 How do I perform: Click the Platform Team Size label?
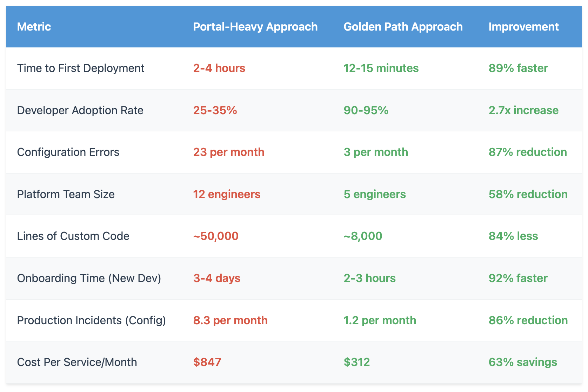pyautogui.click(x=66, y=194)
